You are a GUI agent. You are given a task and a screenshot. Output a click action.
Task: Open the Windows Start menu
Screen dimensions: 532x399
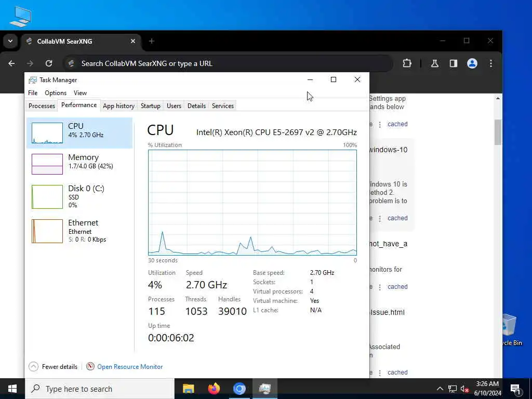(12, 389)
